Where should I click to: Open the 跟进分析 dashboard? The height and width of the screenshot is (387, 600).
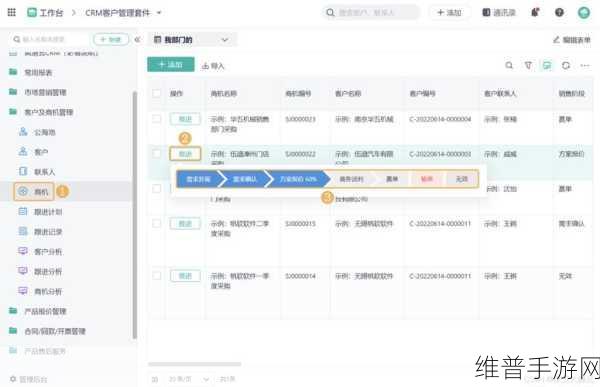coord(48,271)
